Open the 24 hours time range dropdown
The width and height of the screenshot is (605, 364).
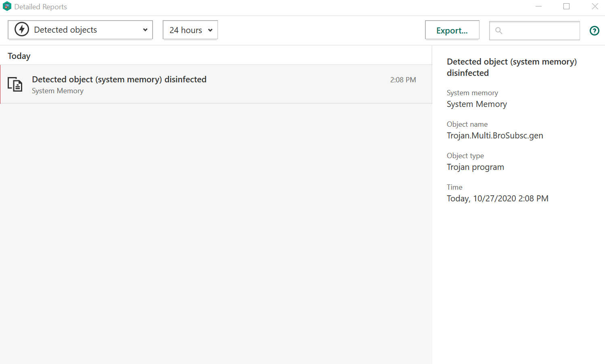tap(190, 30)
